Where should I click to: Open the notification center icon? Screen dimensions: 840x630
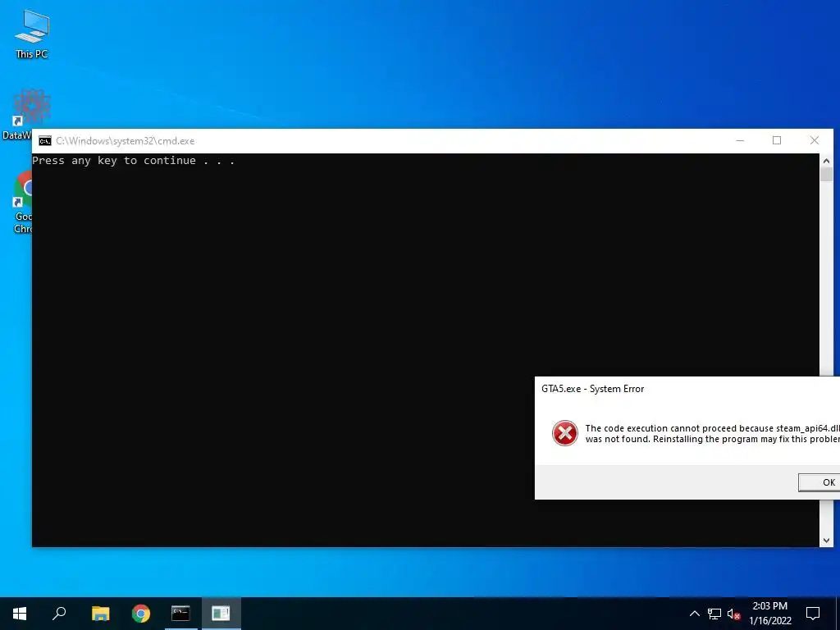813,614
